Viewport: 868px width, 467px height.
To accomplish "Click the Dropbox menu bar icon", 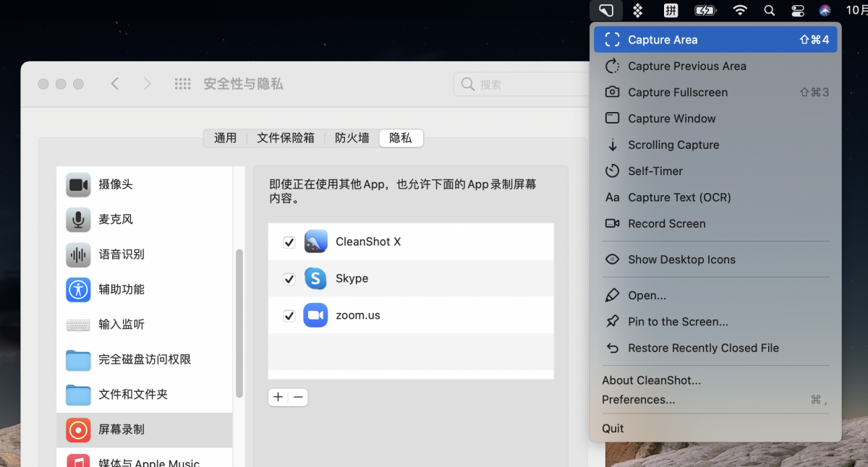I will point(637,10).
